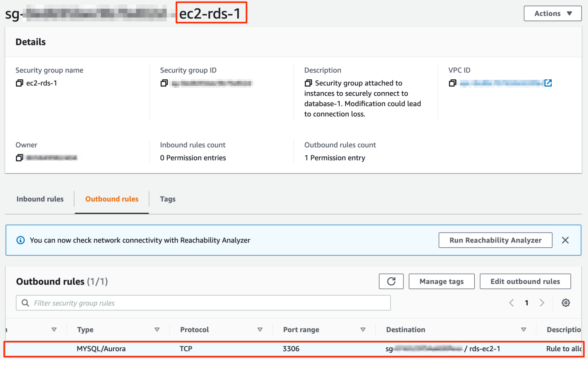Copy the security group name ec2-rds-1
The height and width of the screenshot is (370, 588).
point(20,83)
